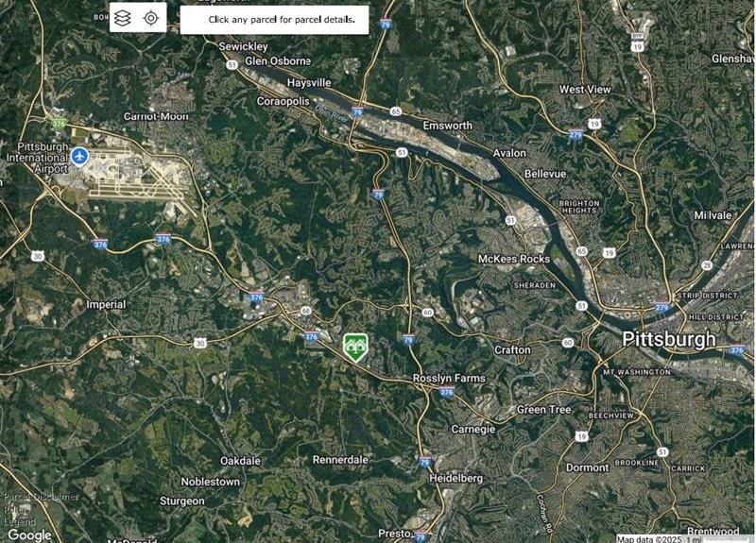Click the Carnegie town label

[x=473, y=429]
